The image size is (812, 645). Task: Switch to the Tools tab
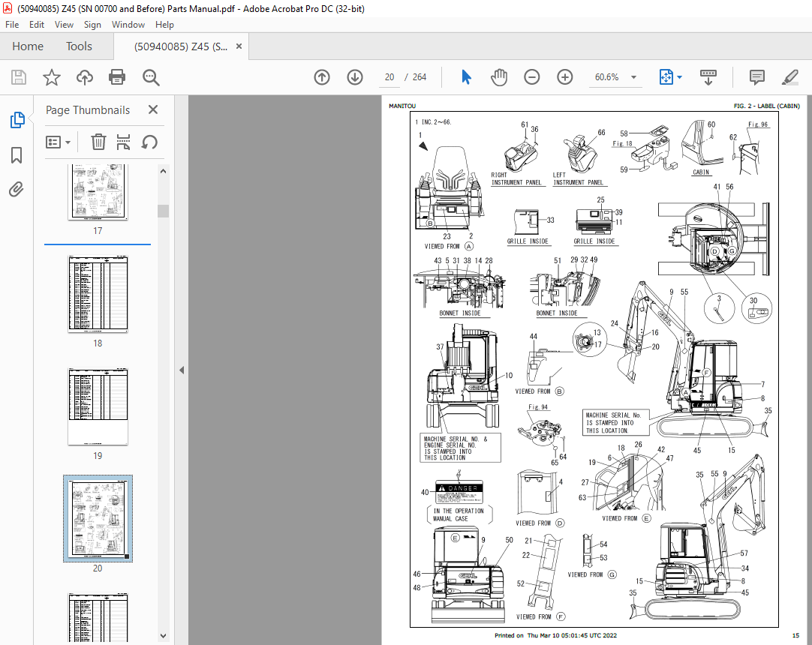coord(79,46)
